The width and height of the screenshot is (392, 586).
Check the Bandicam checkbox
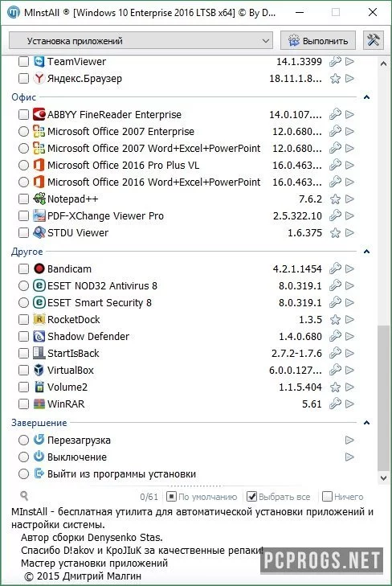[x=23, y=268]
